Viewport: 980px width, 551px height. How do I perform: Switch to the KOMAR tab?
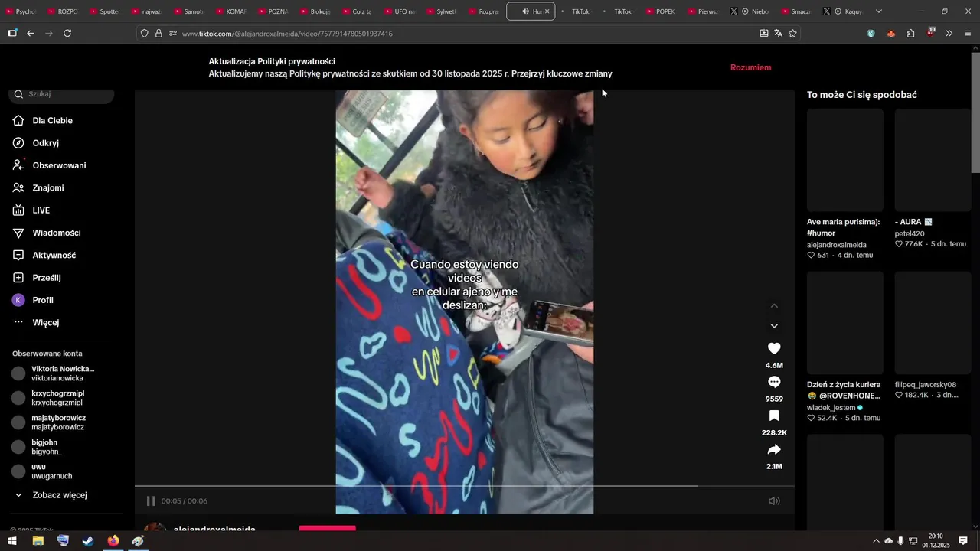click(x=230, y=11)
